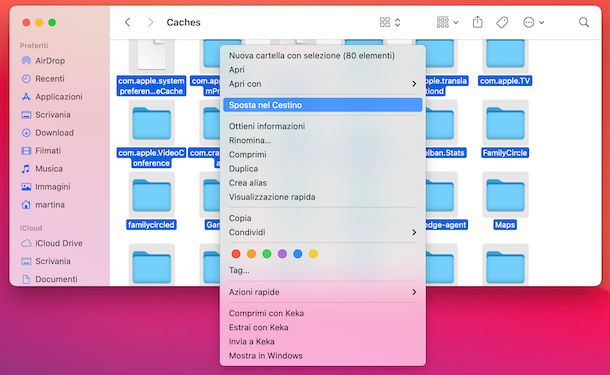Select Sposta nel Cestino
The width and height of the screenshot is (610, 375).
323,105
